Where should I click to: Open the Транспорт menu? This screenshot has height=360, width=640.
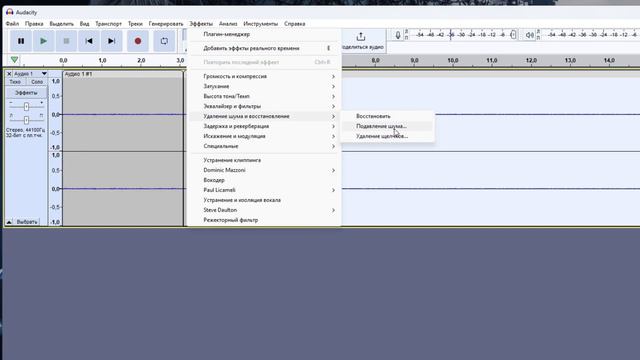[109, 24]
